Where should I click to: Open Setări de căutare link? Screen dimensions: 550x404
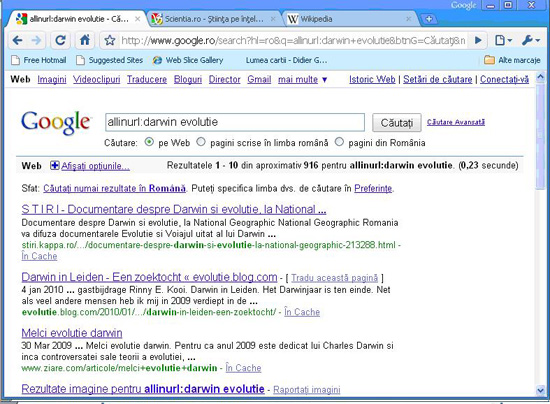(437, 80)
